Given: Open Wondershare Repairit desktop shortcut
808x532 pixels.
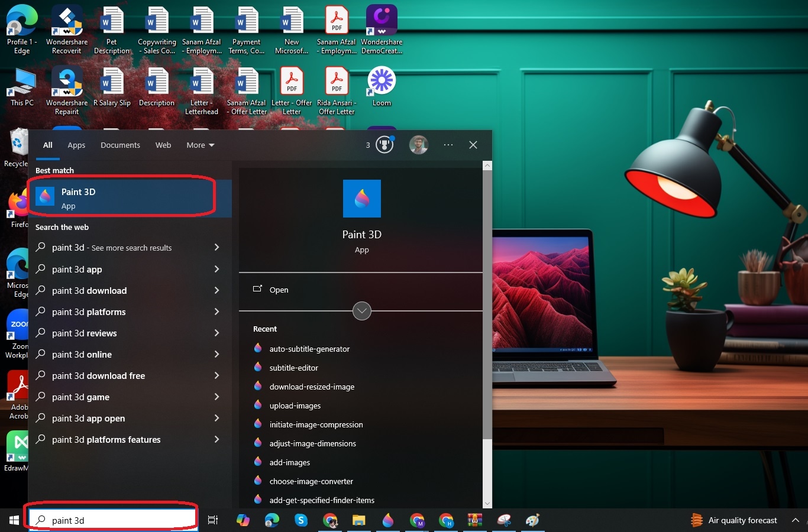Looking at the screenshot, I should [x=67, y=90].
